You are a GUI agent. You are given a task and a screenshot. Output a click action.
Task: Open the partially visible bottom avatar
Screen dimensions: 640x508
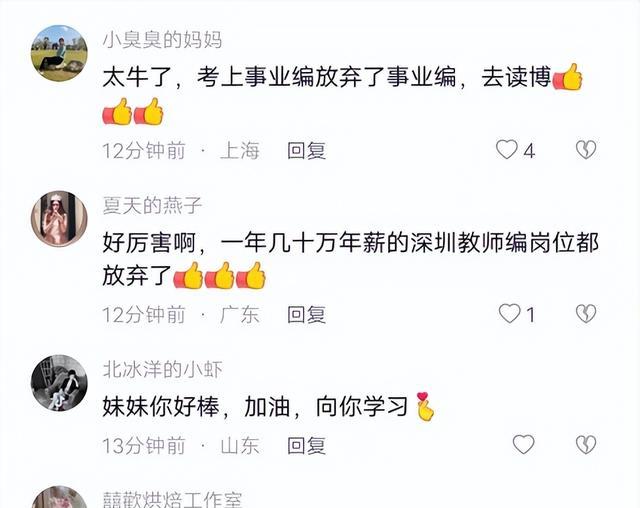59,497
